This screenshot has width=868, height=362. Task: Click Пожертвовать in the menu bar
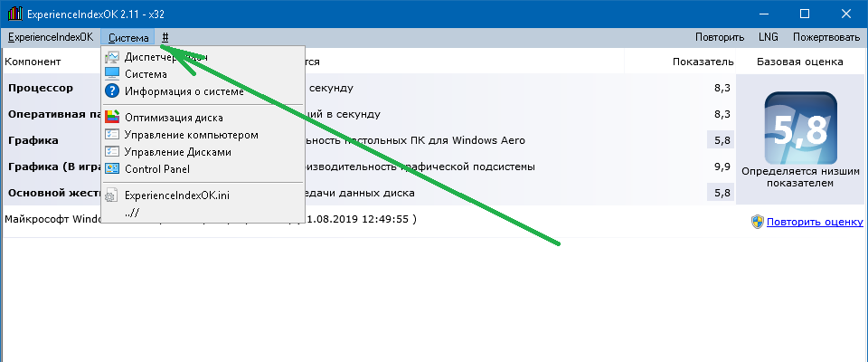pyautogui.click(x=826, y=38)
